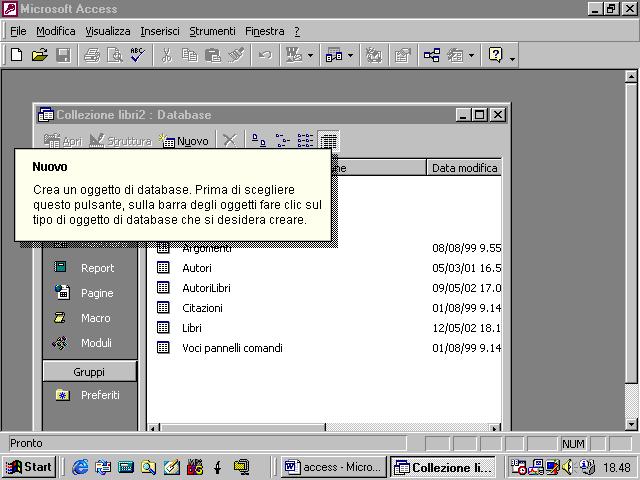Select the AutoriLibri table

[194, 288]
